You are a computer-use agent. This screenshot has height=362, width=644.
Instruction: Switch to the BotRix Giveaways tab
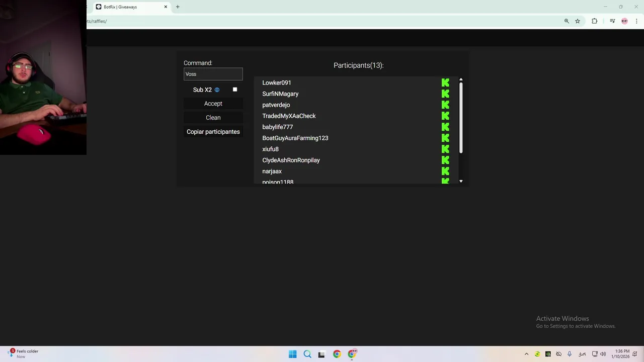[131, 7]
